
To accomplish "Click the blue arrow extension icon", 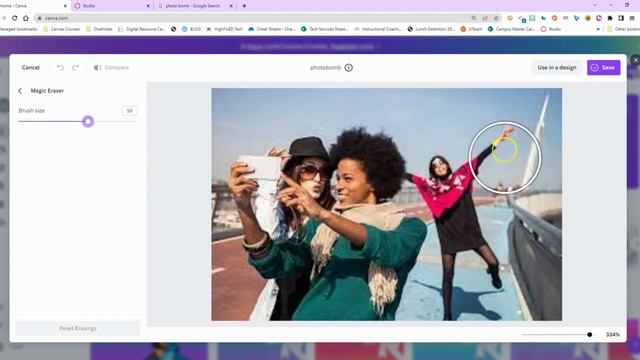I will click(x=576, y=18).
